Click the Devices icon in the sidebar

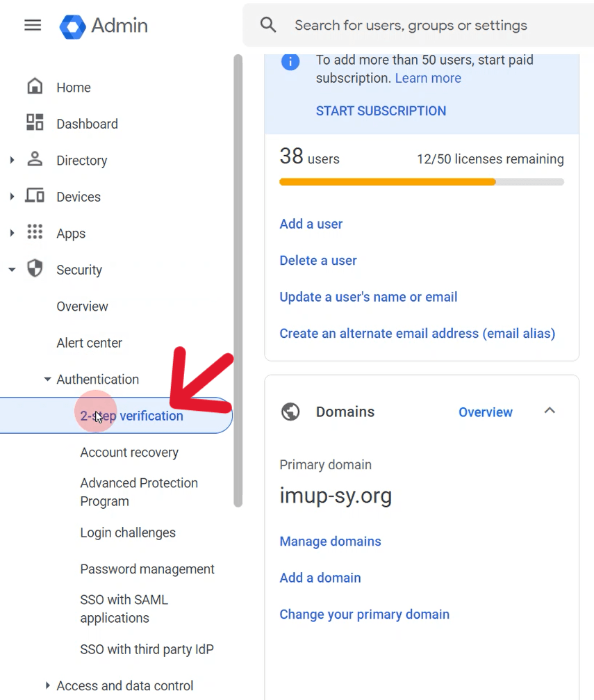(35, 196)
